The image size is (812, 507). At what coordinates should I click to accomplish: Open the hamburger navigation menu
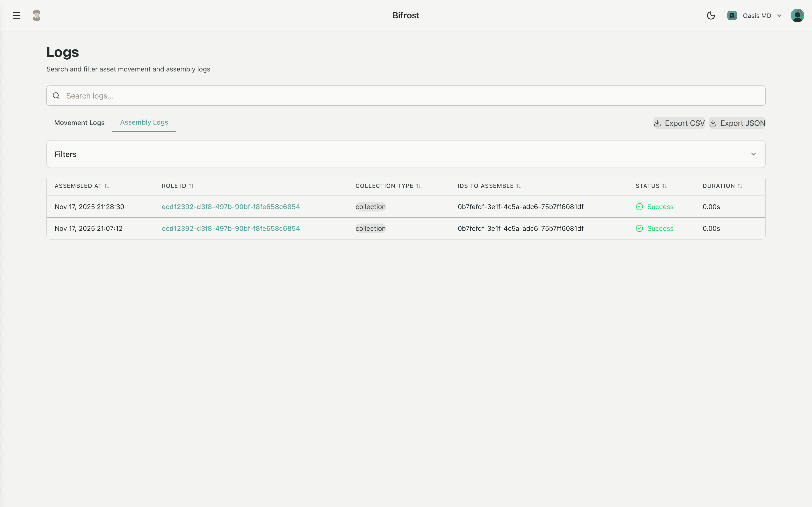point(16,15)
